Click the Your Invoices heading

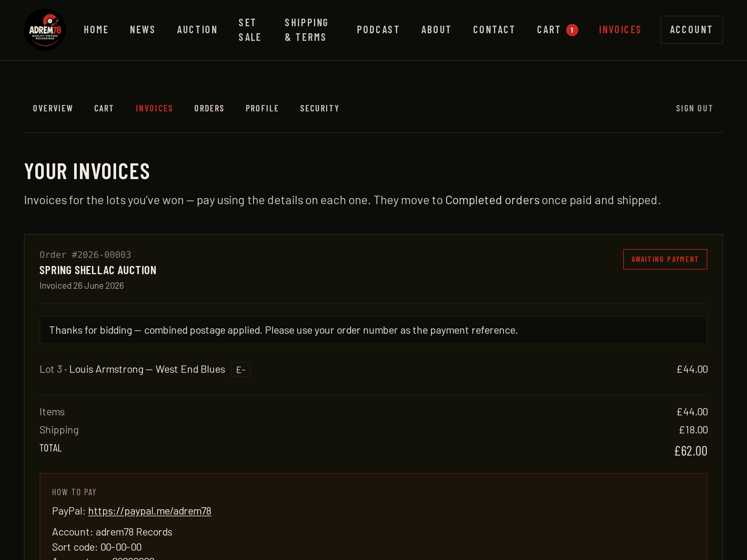tap(87, 171)
